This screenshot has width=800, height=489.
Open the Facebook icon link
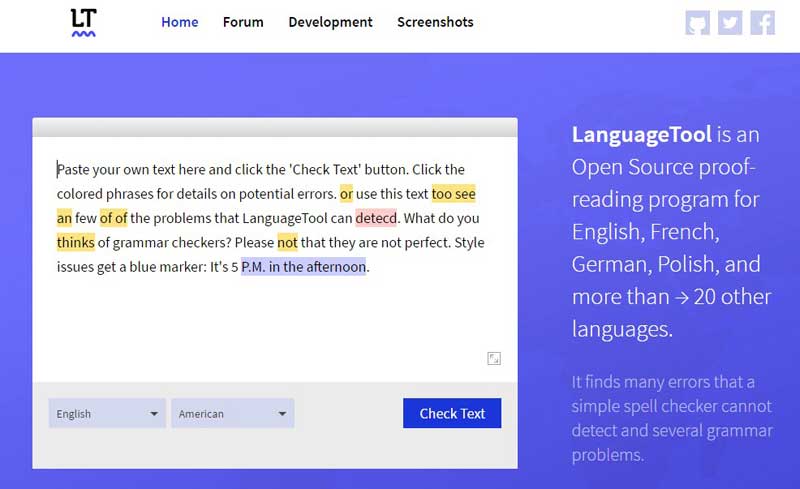[x=763, y=22]
